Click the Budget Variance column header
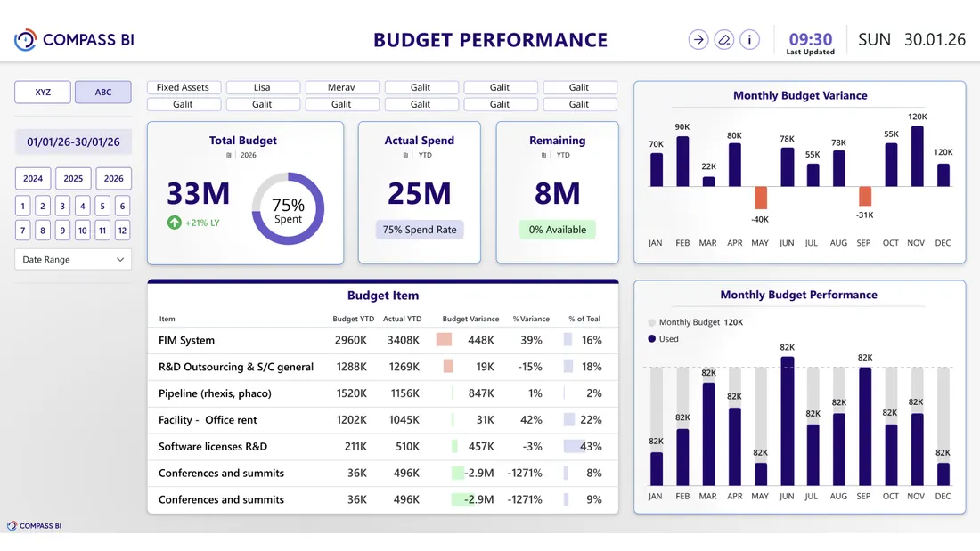 pos(470,319)
